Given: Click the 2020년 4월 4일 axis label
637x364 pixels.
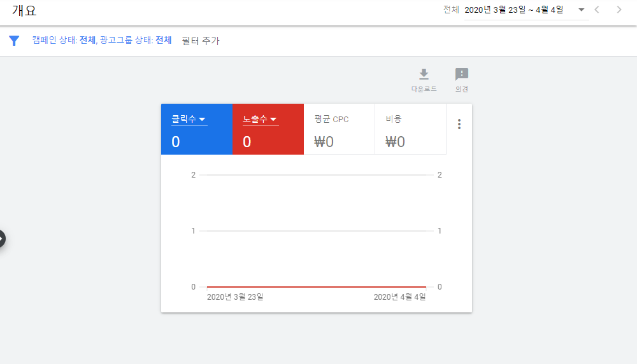Looking at the screenshot, I should [x=400, y=297].
